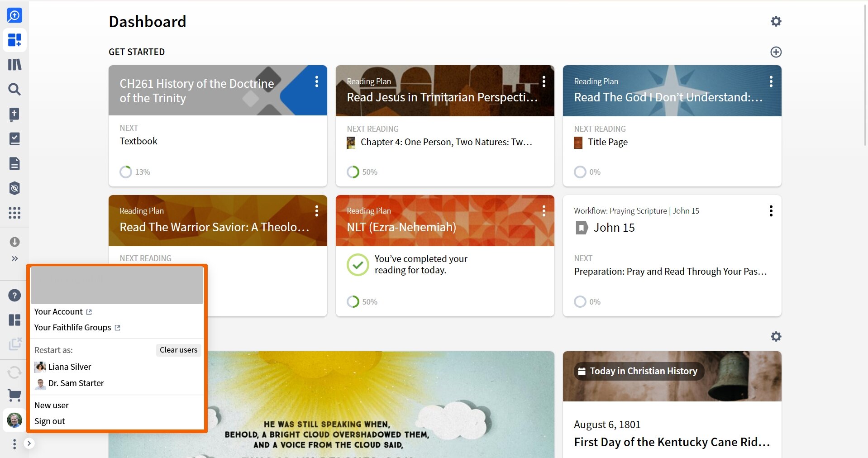Expand the sidebar with the arrow button
This screenshot has height=458, width=868.
click(29, 444)
